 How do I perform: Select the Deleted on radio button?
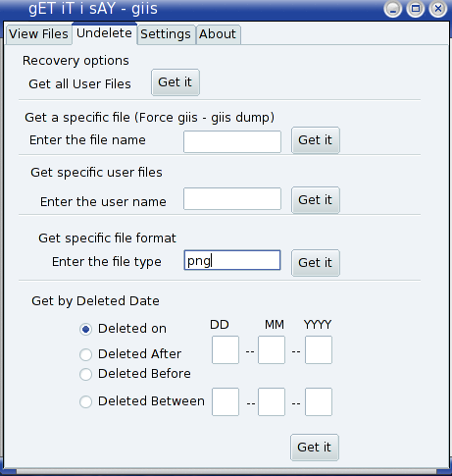[86, 329]
